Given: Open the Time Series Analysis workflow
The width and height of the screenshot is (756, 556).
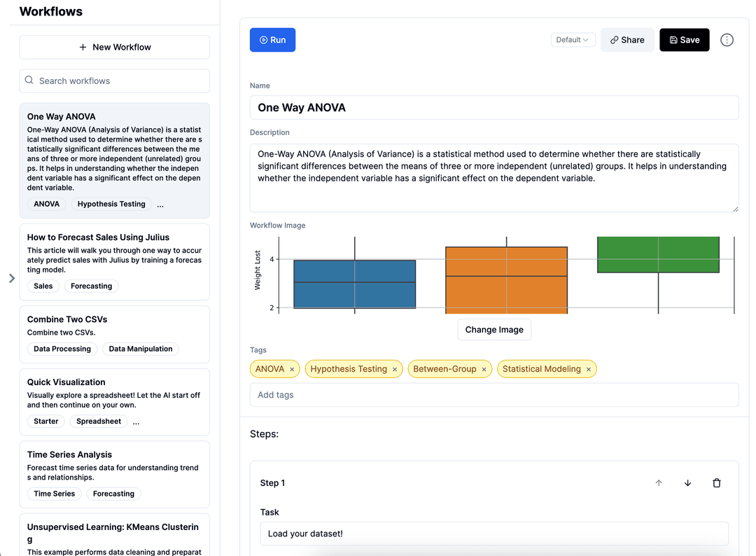Looking at the screenshot, I should (115, 474).
